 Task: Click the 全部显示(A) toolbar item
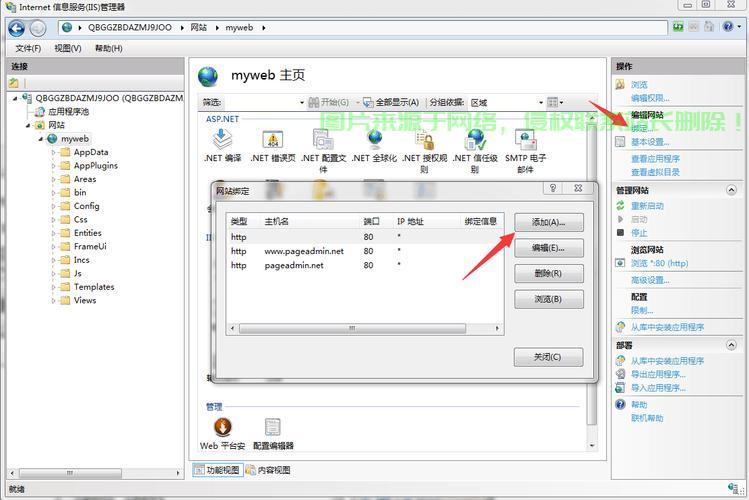[x=391, y=102]
